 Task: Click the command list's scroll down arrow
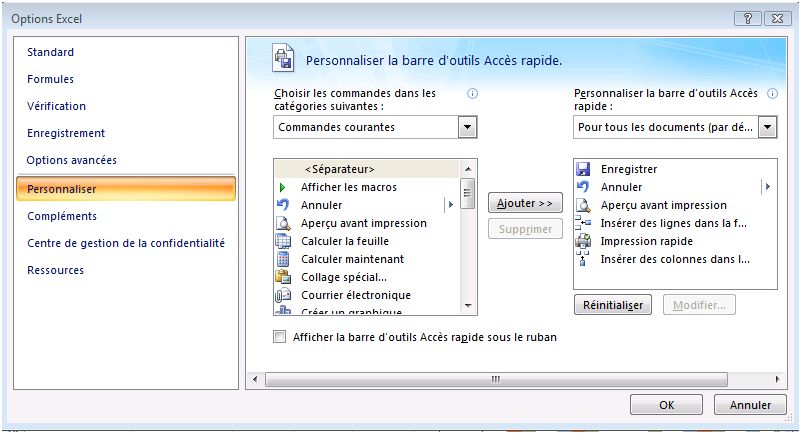[468, 306]
